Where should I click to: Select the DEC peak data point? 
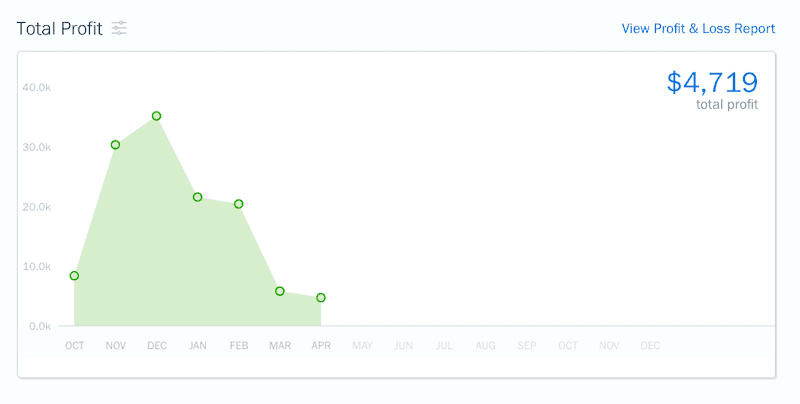click(156, 116)
